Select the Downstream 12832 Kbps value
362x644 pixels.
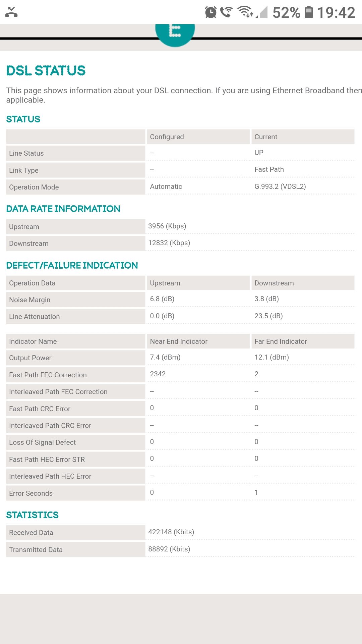coord(169,243)
